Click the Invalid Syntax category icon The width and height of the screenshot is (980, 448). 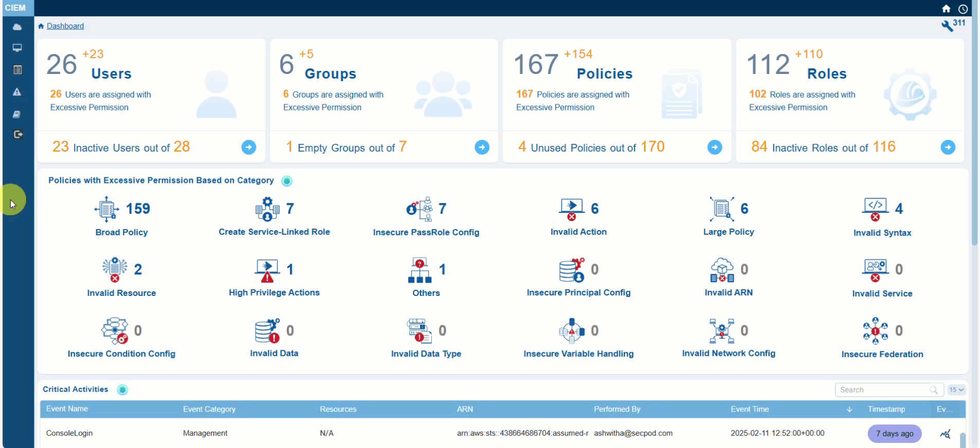coord(875,209)
